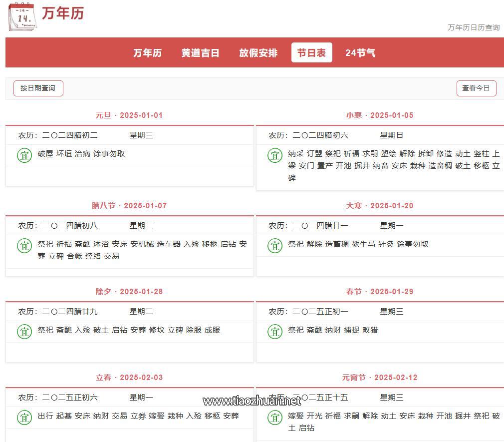Click the 元宵节 · 2025-02-12 heading
Viewport: 504px width, 442px height.
point(380,378)
